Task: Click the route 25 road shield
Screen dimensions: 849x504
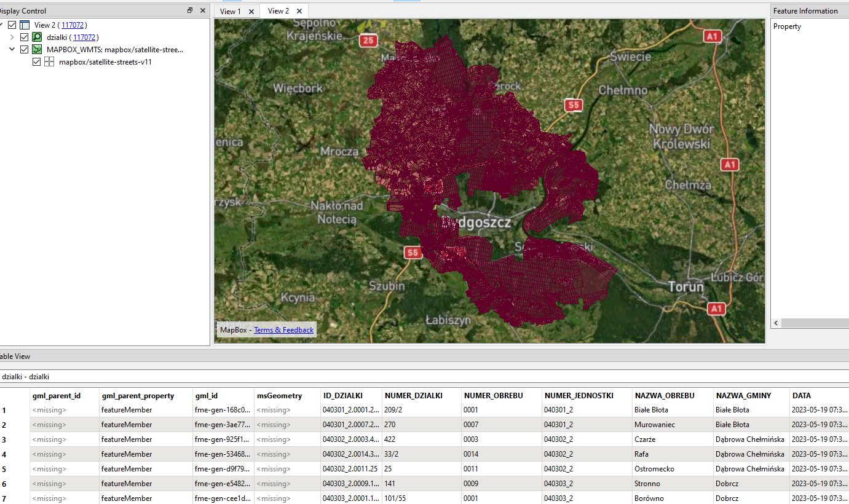Action: click(x=368, y=41)
